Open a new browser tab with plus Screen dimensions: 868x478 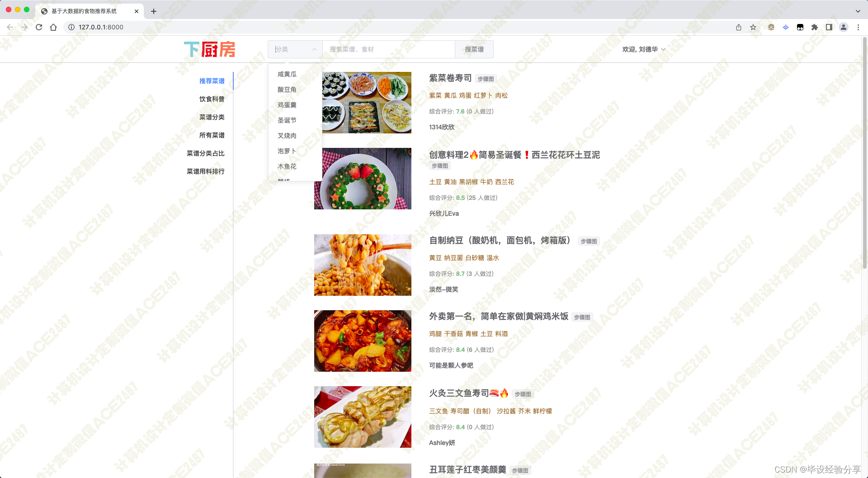[x=154, y=11]
